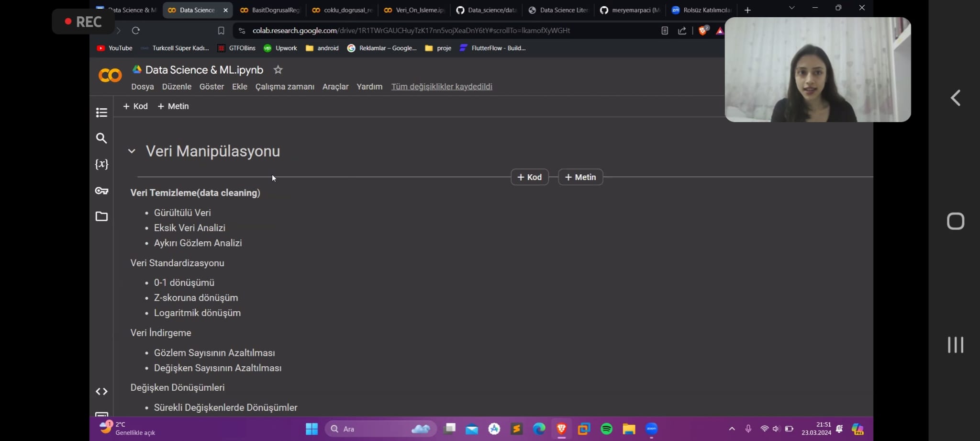Collapse the Veri Manipülasyonu section

click(x=132, y=151)
